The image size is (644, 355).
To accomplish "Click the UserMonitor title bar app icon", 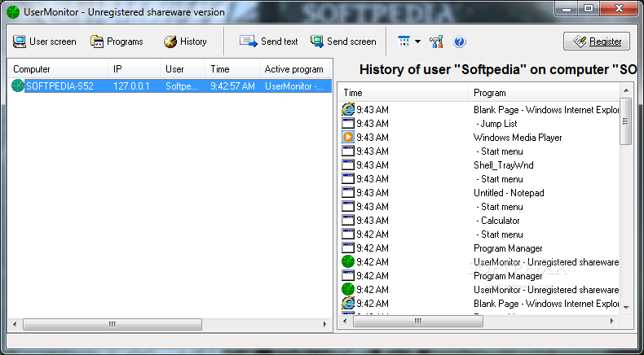I will pyautogui.click(x=13, y=12).
